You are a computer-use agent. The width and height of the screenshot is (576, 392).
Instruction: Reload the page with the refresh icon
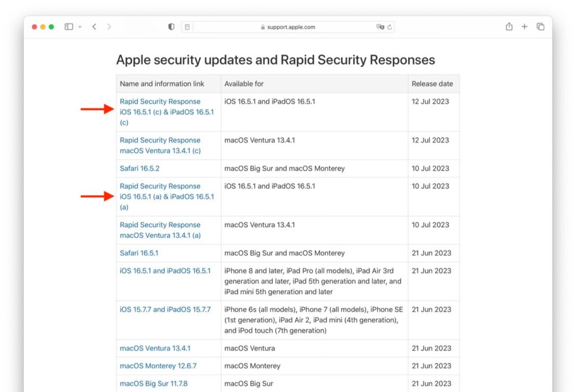pyautogui.click(x=390, y=27)
